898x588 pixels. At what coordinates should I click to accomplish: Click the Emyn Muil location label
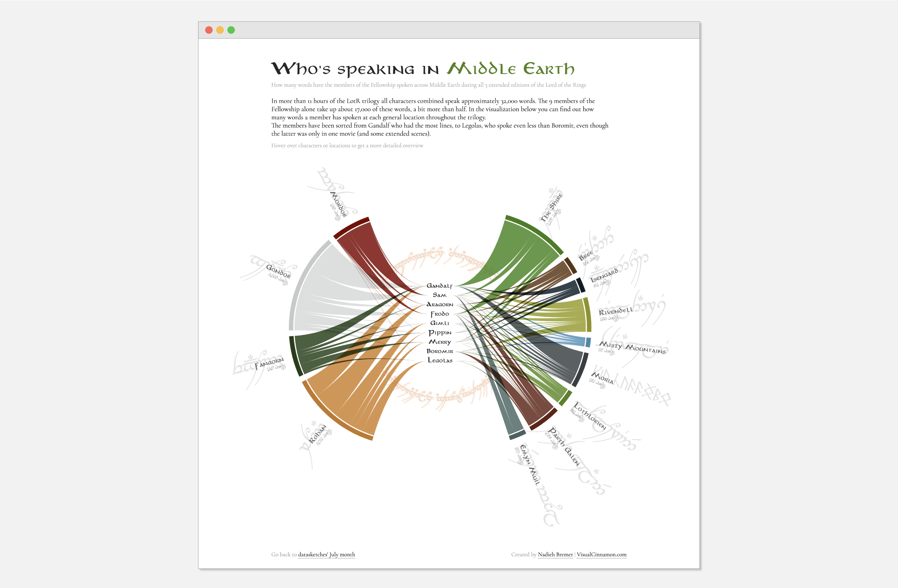530,464
